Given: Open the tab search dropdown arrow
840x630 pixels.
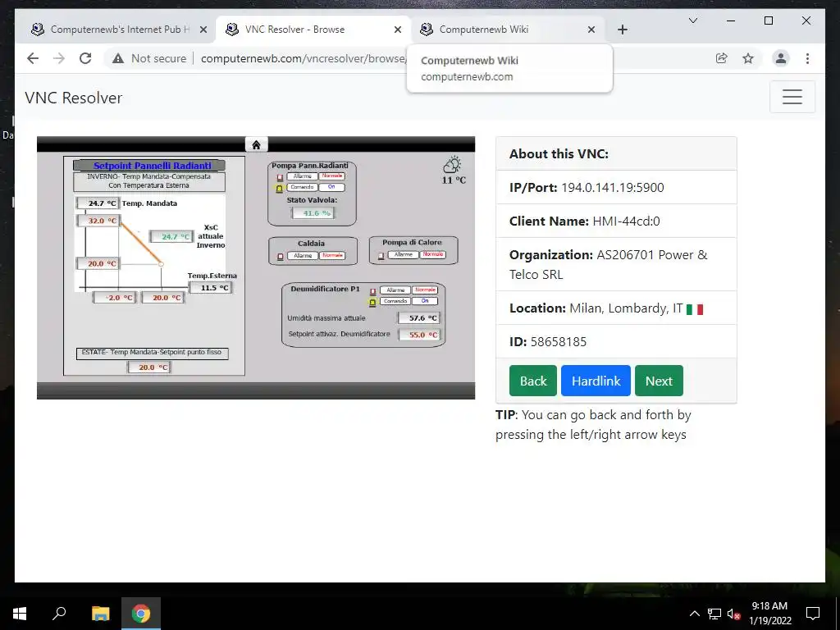Looking at the screenshot, I should pyautogui.click(x=692, y=21).
